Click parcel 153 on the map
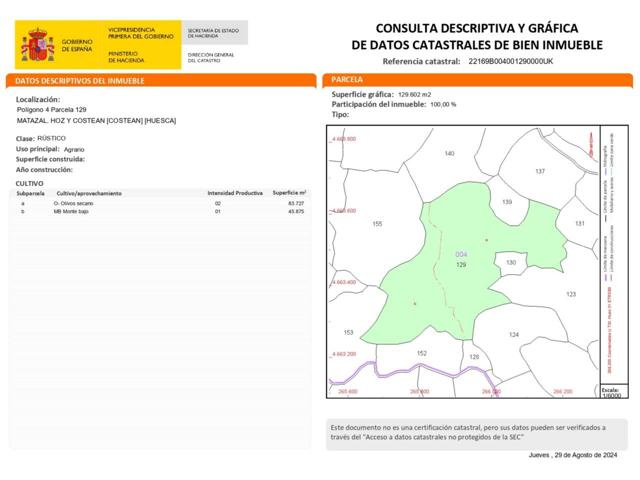Viewport: 640px width, 480px height. click(348, 333)
